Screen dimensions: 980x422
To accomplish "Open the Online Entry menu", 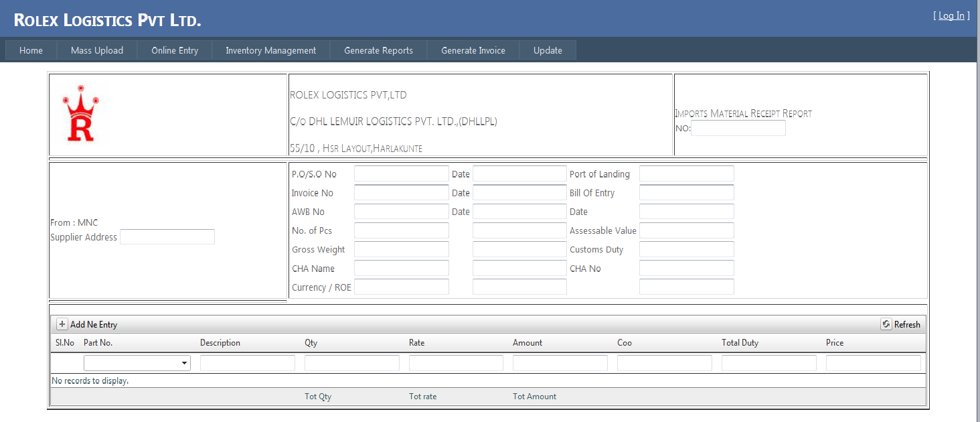I will coord(175,50).
